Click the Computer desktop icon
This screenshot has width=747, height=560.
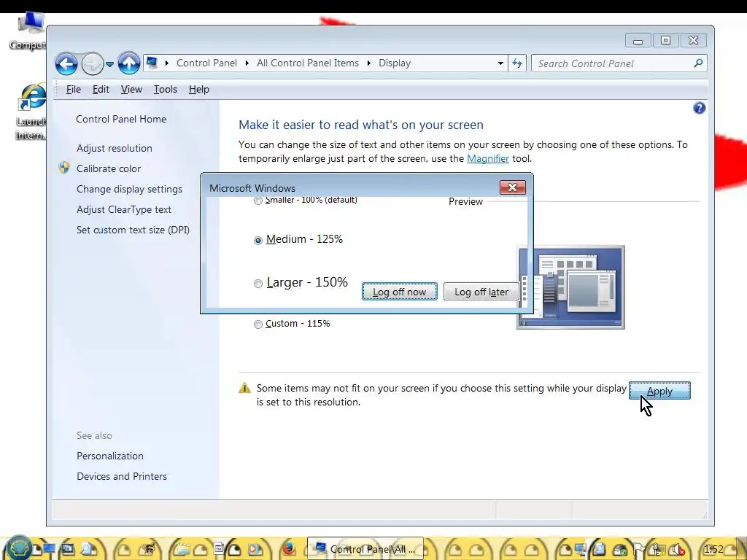tap(28, 31)
